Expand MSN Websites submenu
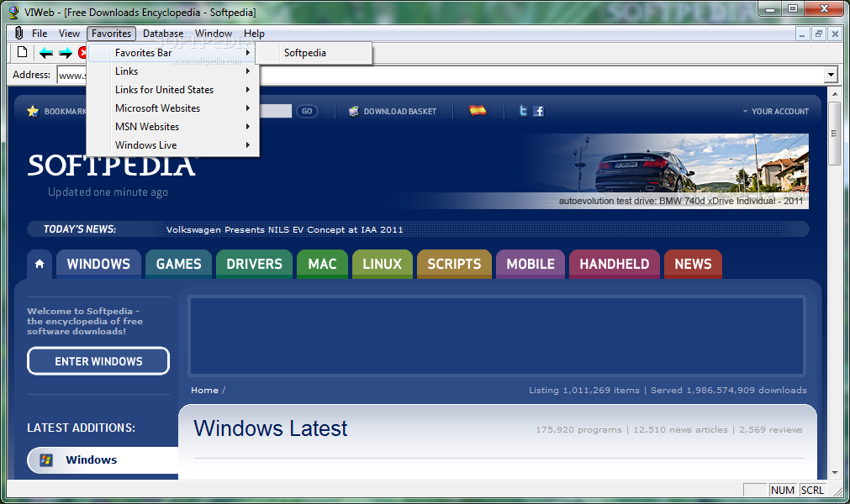This screenshot has height=504, width=850. (x=173, y=126)
